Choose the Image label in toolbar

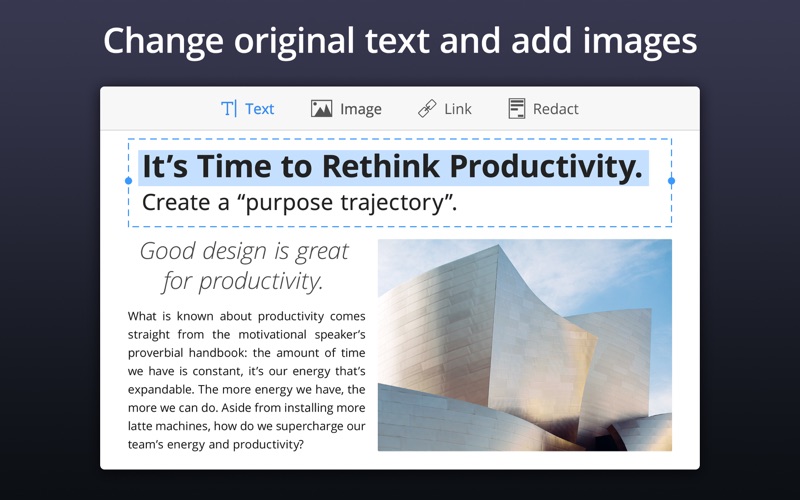(361, 109)
